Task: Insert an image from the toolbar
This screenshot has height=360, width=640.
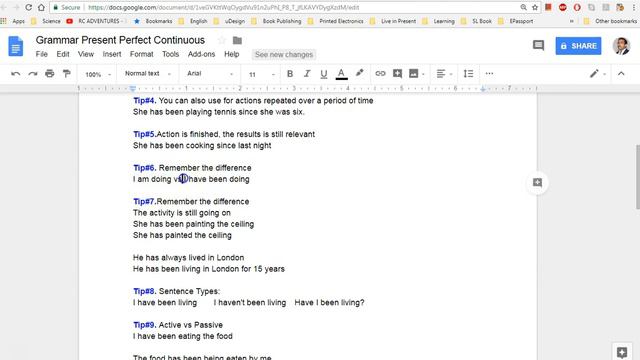Action: [x=413, y=73]
